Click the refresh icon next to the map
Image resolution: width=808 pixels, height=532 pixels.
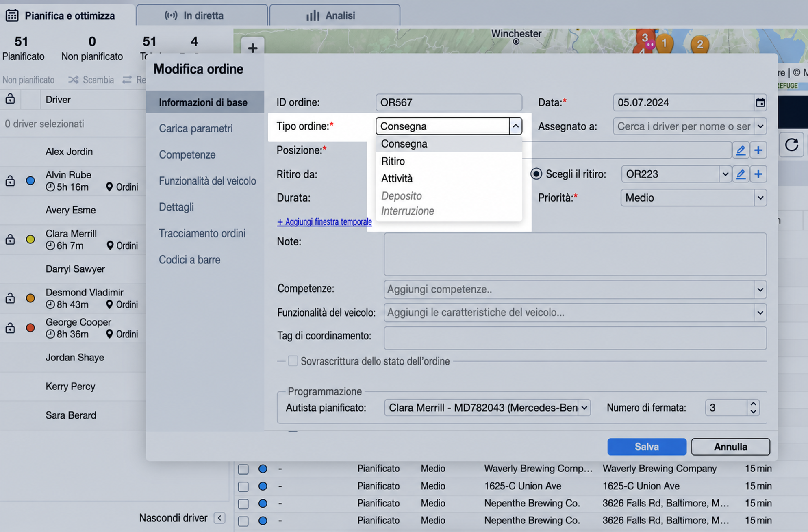(x=791, y=145)
